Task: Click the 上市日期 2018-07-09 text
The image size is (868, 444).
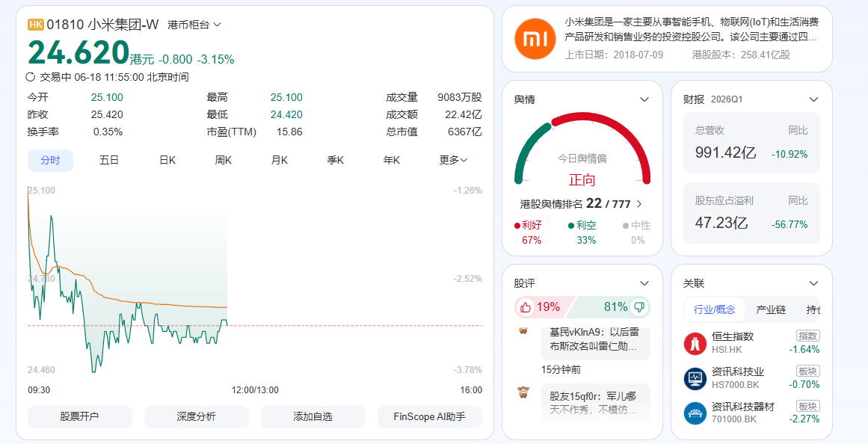Action: tap(614, 55)
